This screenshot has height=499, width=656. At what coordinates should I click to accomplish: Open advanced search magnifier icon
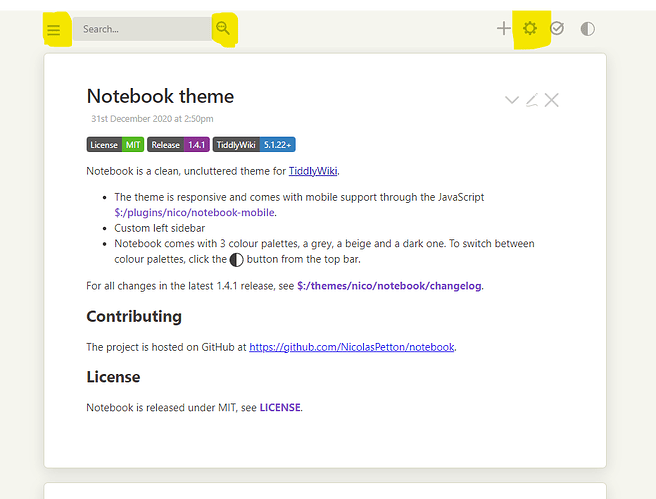pos(223,28)
